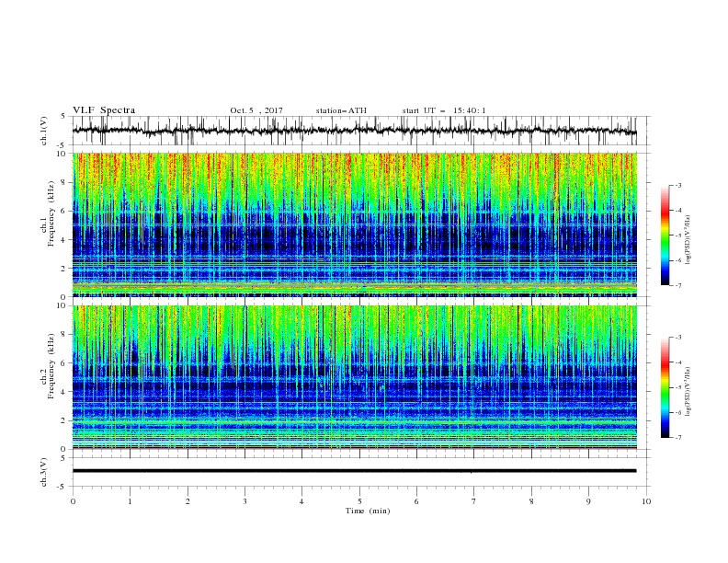Select the date text "Oct. 5 , 2017"
728x563 pixels.
256,110
